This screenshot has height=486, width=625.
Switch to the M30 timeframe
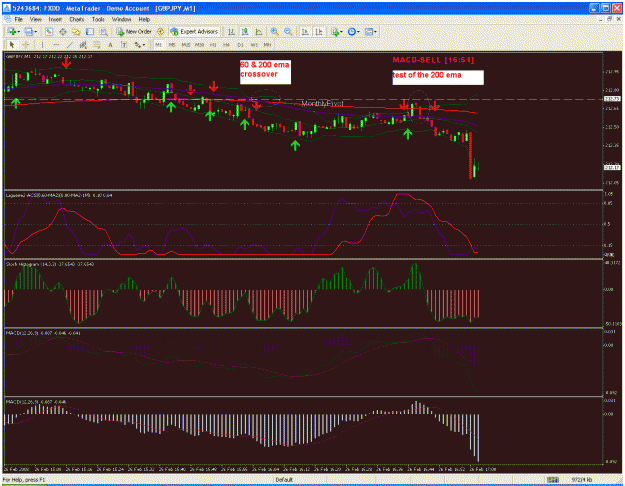pyautogui.click(x=199, y=45)
